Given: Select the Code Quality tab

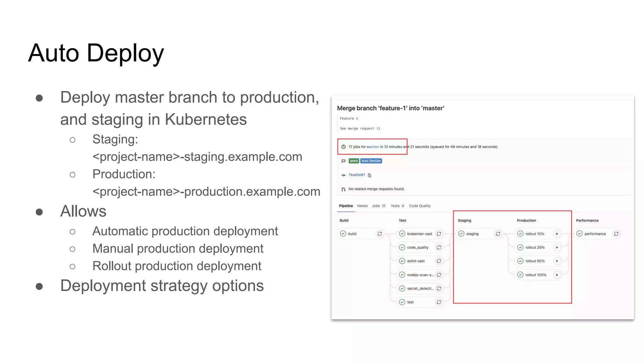Looking at the screenshot, I should point(419,206).
